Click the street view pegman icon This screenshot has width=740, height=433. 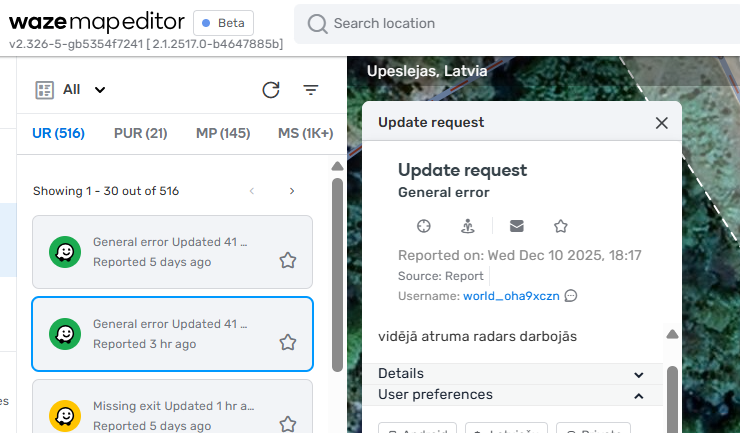pos(468,226)
